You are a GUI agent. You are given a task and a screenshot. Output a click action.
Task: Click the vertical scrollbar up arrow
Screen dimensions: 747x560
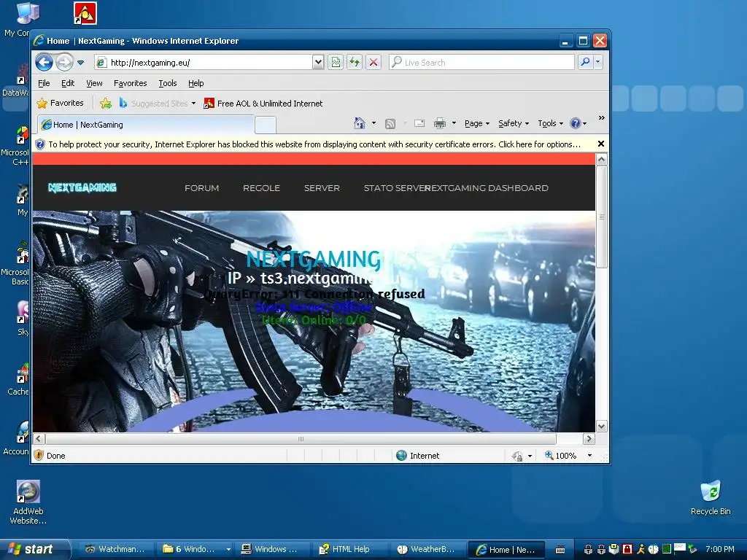coord(601,160)
